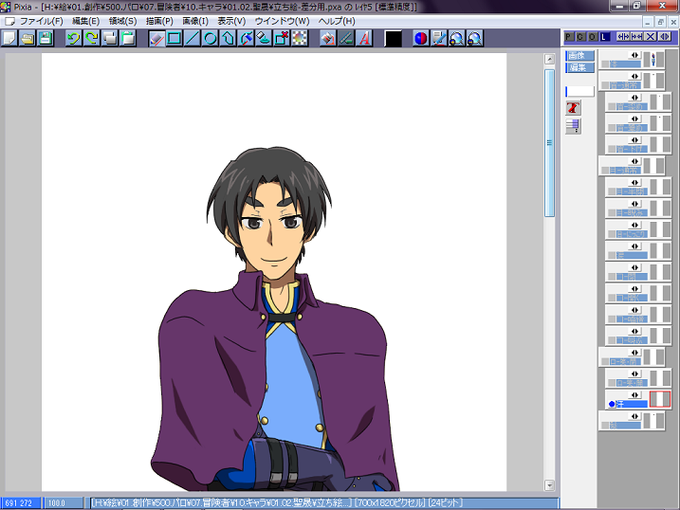Click the redo arrow icon
680x510 pixels.
[x=92, y=39]
